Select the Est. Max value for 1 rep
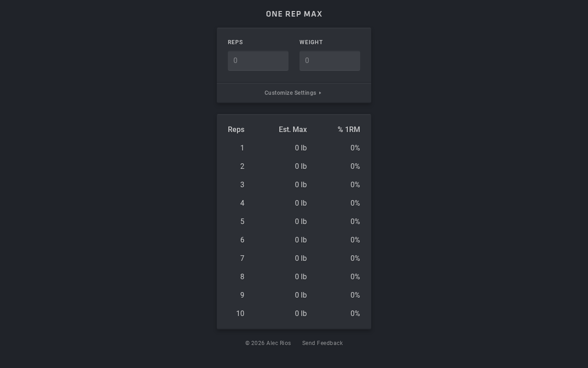The image size is (588, 368). (x=300, y=148)
